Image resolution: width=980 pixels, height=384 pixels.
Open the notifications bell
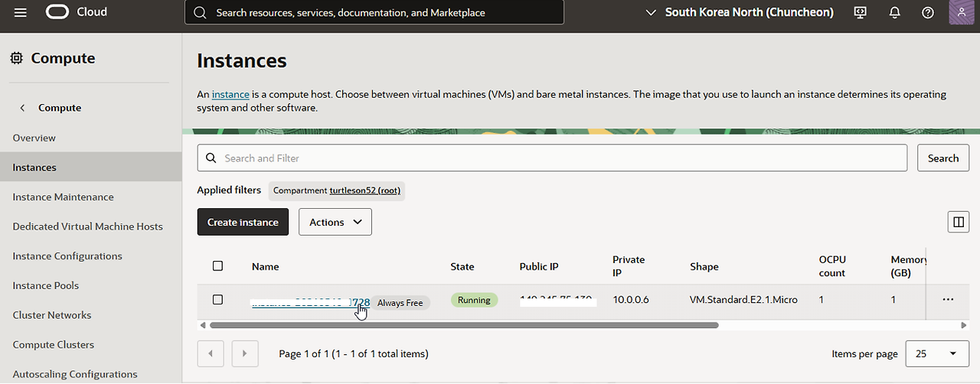[x=894, y=12]
